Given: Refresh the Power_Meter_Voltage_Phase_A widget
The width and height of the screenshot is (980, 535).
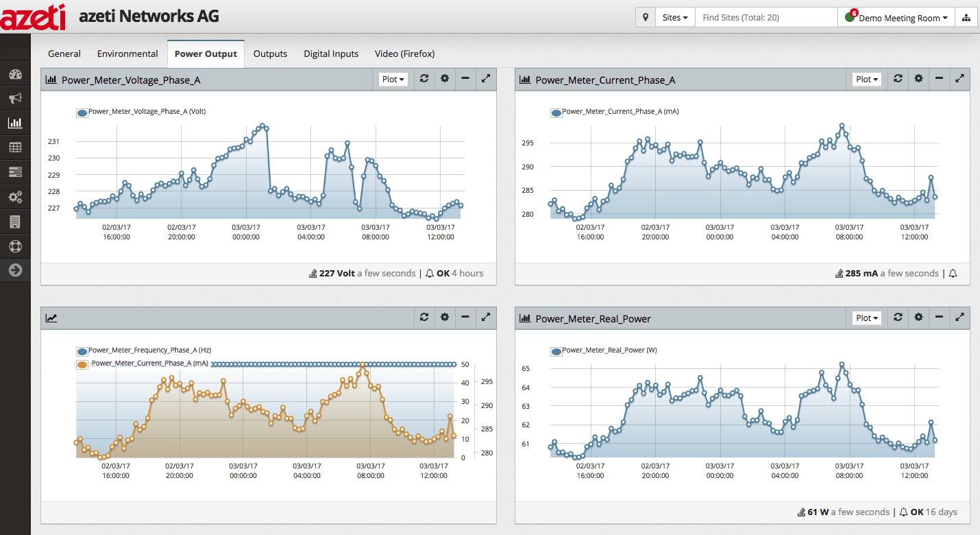Looking at the screenshot, I should pyautogui.click(x=424, y=79).
